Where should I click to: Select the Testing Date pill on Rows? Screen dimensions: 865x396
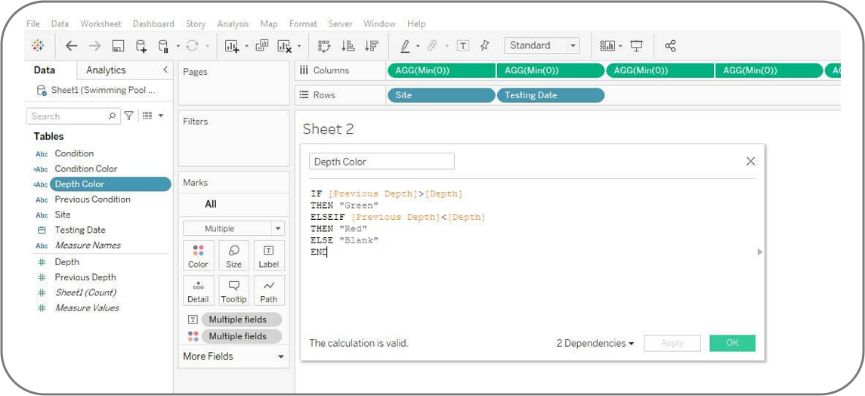(551, 95)
